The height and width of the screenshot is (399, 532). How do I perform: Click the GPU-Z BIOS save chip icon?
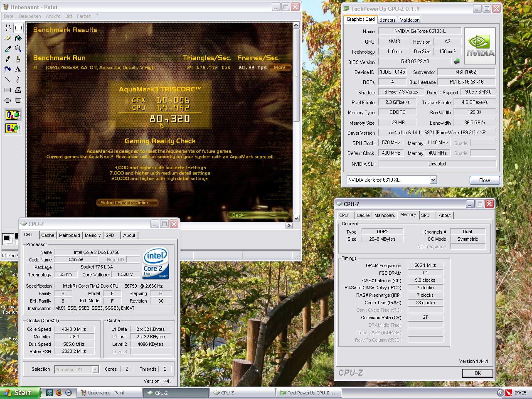click(x=457, y=62)
